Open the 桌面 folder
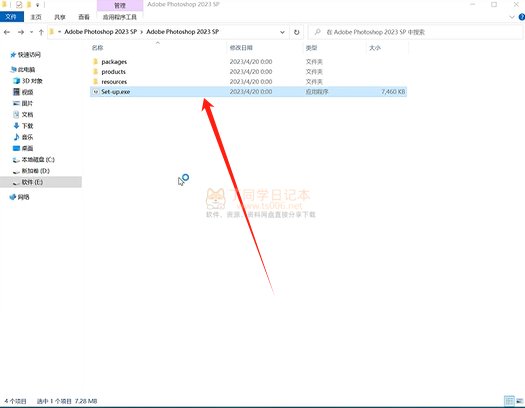 27,148
